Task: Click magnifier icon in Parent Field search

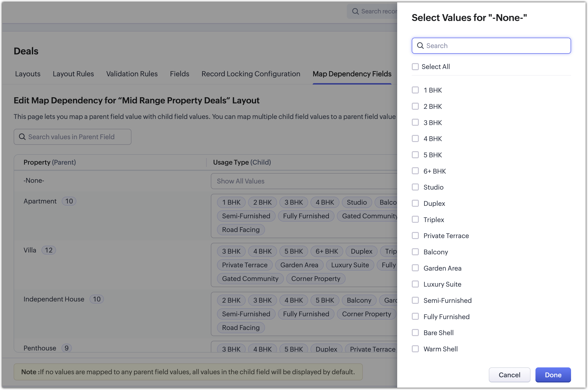Action: [22, 137]
